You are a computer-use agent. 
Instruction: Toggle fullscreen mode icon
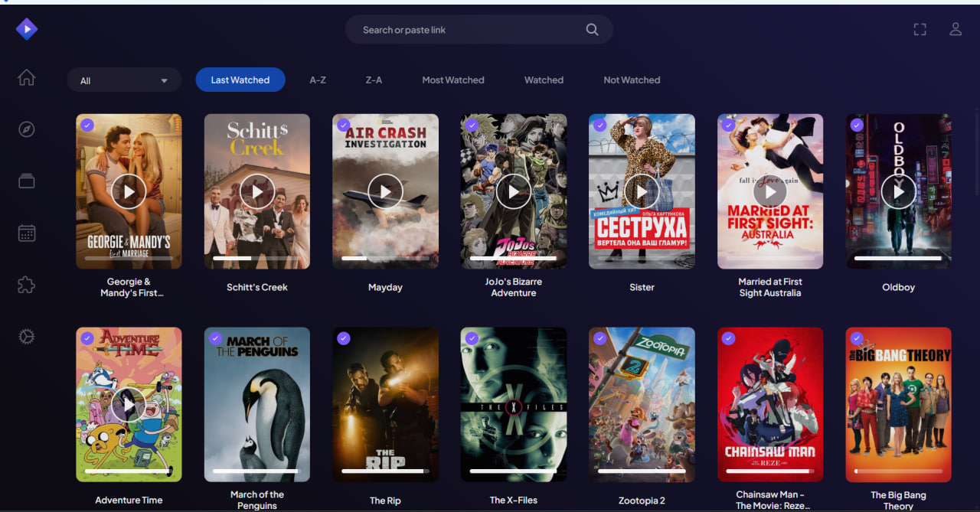[920, 29]
